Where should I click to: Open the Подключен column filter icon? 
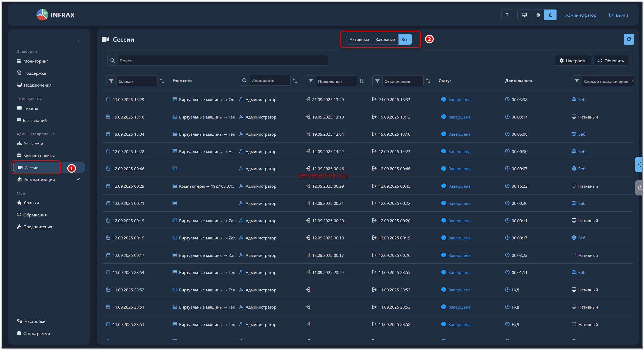(x=311, y=81)
